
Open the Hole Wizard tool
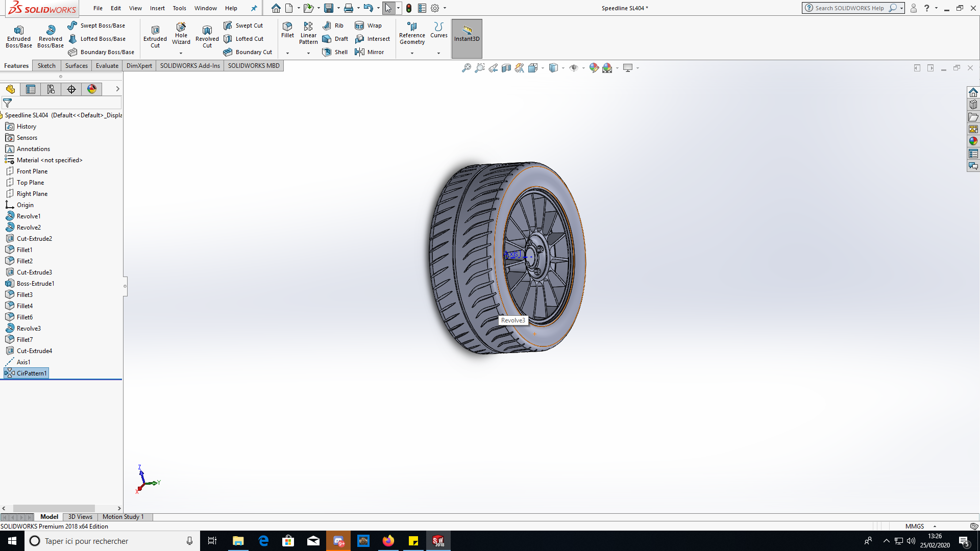point(181,34)
